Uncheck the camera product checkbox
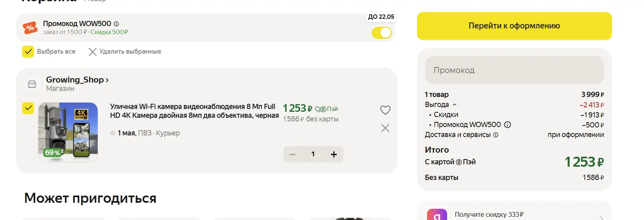Image resolution: width=644 pixels, height=220 pixels. [28, 108]
